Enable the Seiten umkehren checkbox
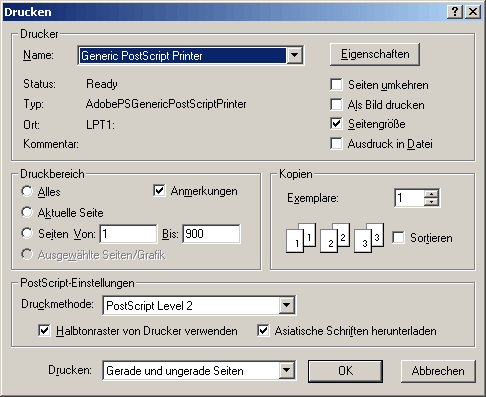This screenshot has width=486, height=397. (x=336, y=85)
